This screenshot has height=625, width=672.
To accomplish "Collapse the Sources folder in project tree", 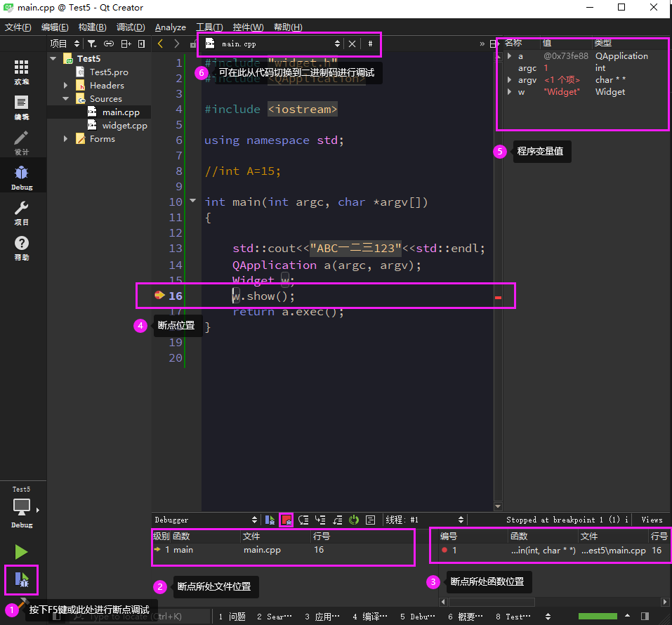I will coord(65,98).
